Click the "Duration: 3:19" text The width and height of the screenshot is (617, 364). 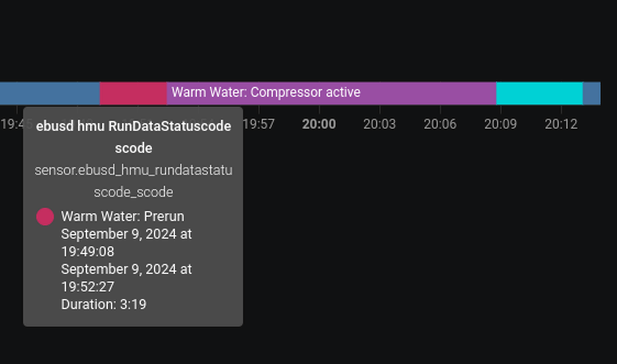[x=104, y=304]
